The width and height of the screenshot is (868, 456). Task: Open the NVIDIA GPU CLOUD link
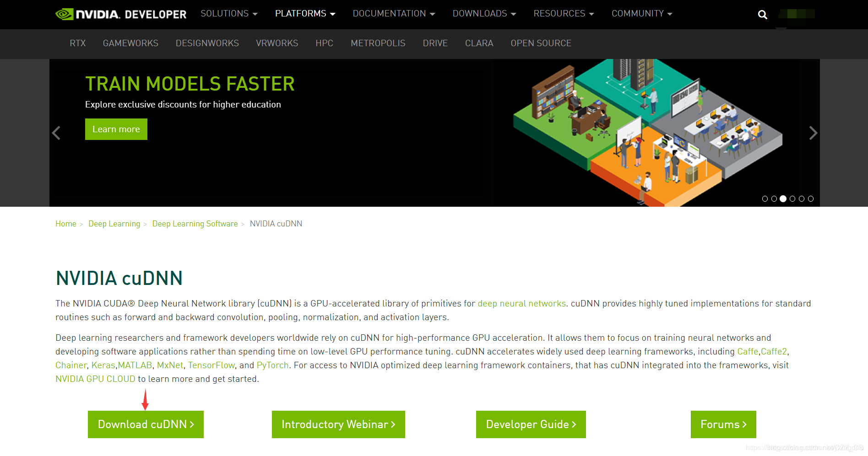point(95,379)
